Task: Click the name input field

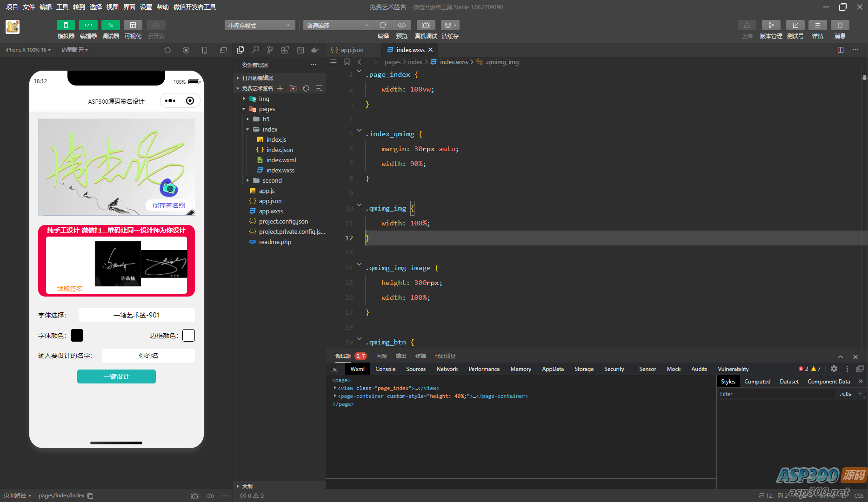Action: click(148, 356)
